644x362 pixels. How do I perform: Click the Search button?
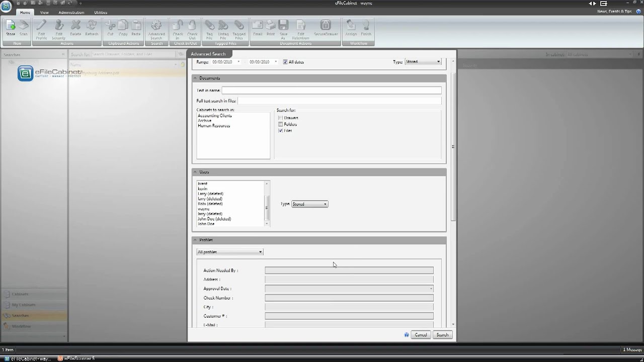[442, 335]
